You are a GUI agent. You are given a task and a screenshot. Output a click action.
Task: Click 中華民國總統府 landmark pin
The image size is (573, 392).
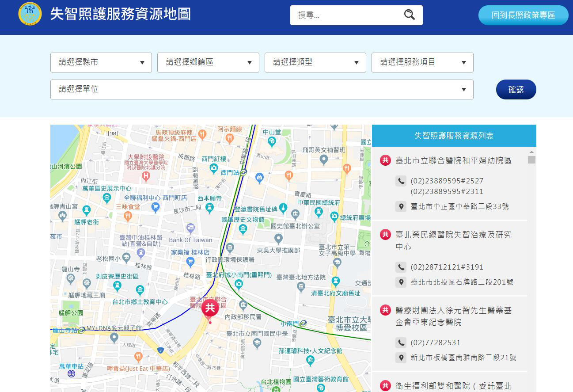(x=319, y=212)
